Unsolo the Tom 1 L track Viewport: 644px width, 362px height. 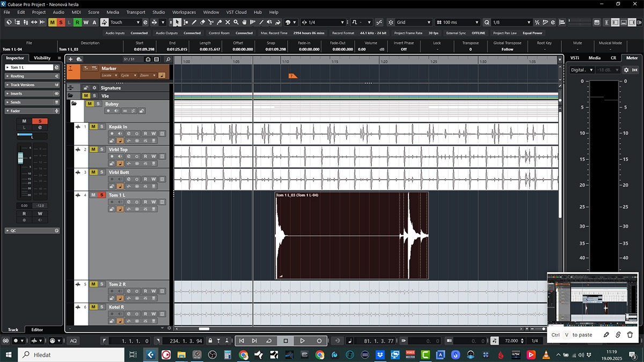[101, 195]
